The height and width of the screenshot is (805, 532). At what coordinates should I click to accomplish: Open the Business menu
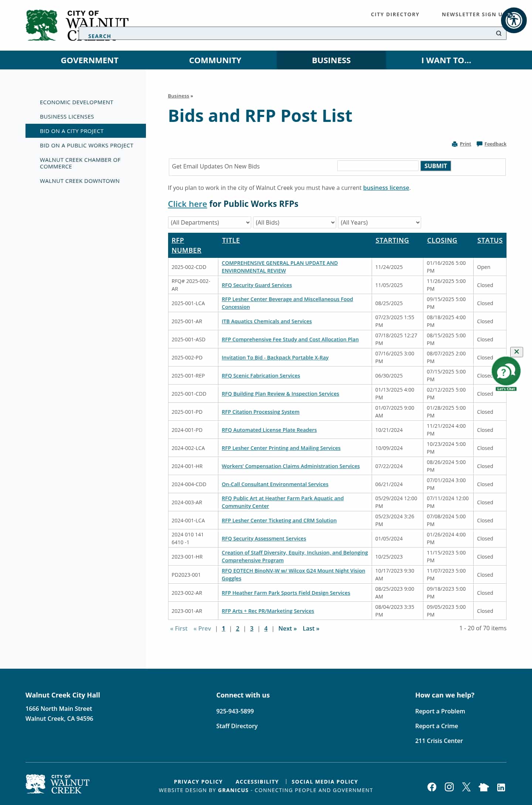[x=331, y=60]
